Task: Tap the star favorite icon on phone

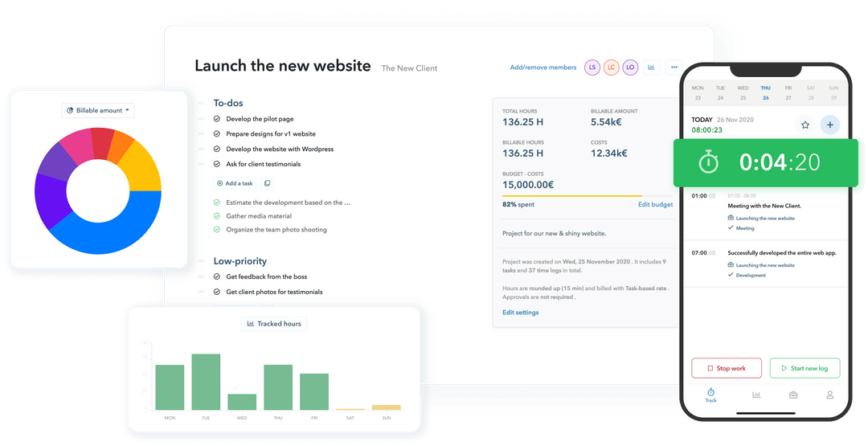Action: tap(805, 125)
